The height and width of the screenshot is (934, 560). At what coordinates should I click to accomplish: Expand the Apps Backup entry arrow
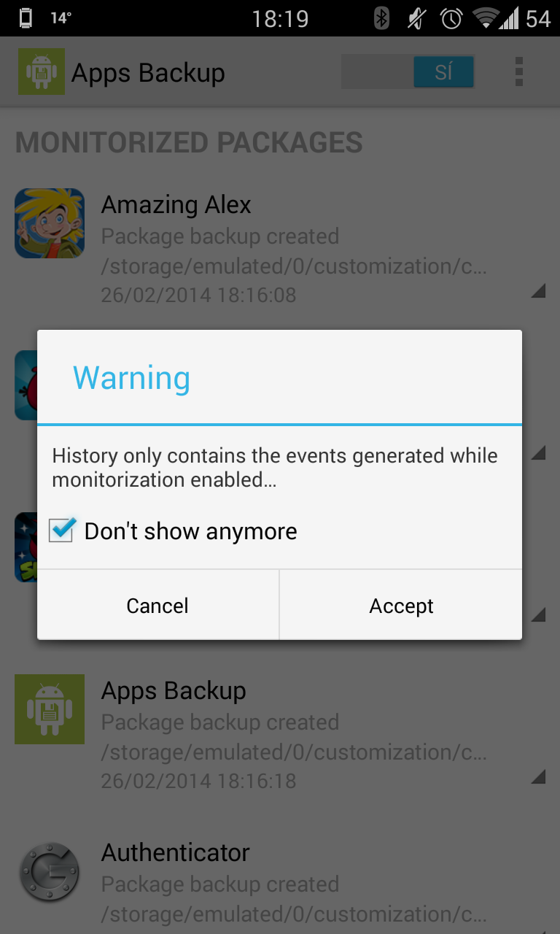click(538, 776)
